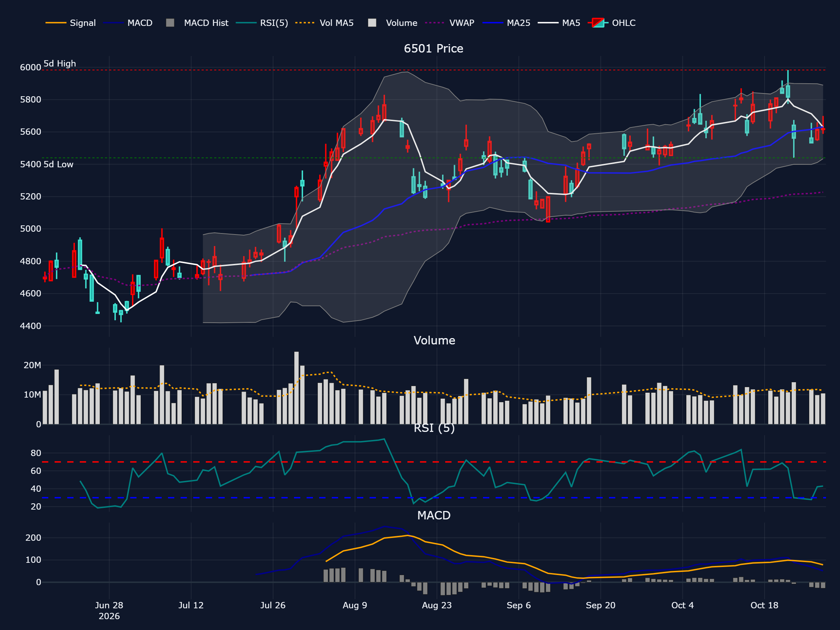The width and height of the screenshot is (840, 630).
Task: Click the white Volume legend square
Action: 372,23
